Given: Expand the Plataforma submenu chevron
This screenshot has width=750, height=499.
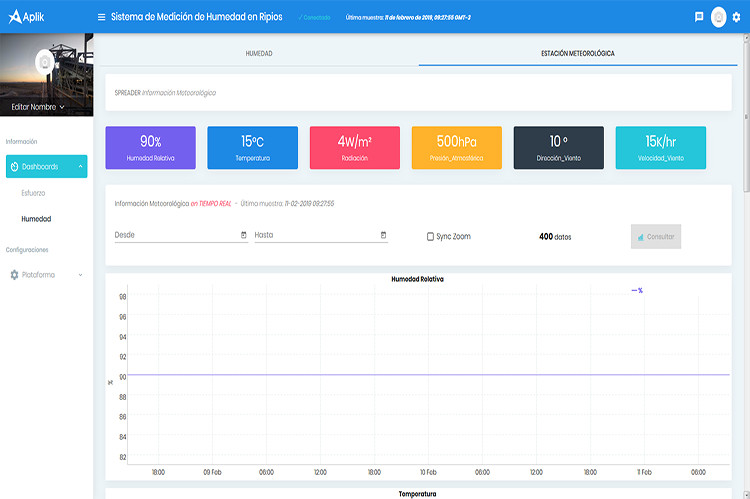Looking at the screenshot, I should pyautogui.click(x=80, y=274).
